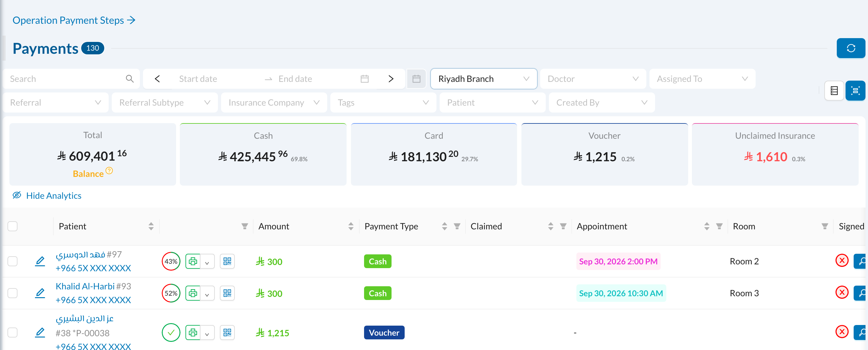Go to previous date range arrow

pyautogui.click(x=157, y=79)
